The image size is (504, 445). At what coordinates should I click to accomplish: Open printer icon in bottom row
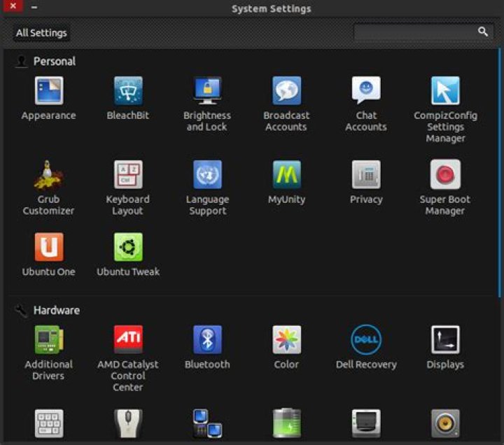(366, 423)
